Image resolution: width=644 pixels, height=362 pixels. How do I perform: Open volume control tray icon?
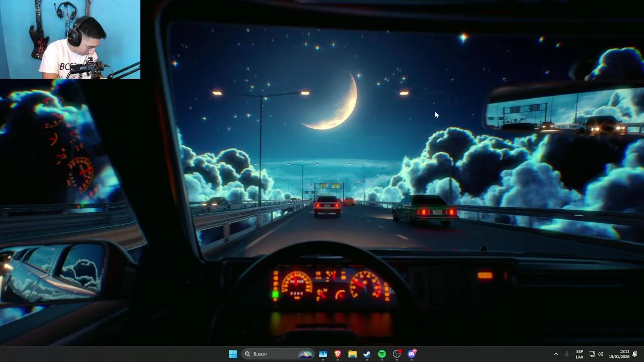600,354
